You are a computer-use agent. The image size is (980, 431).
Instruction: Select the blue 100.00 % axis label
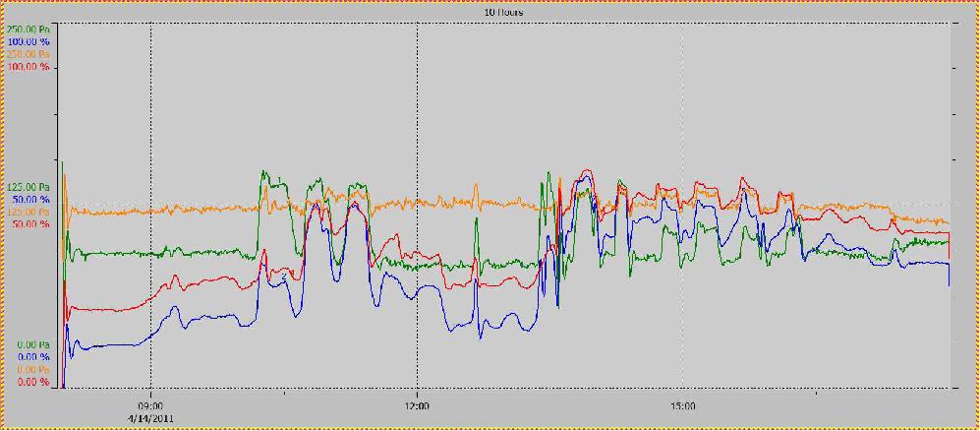[29, 42]
